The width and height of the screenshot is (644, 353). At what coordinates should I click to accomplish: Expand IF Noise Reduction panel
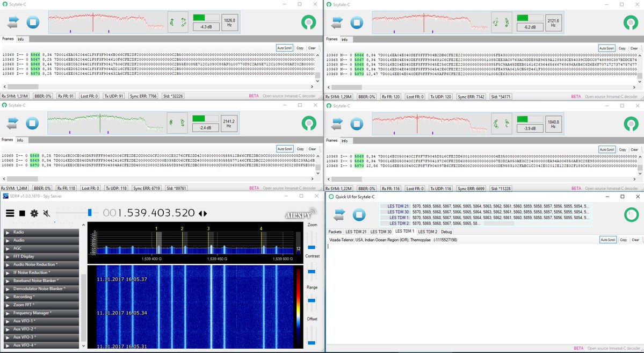click(41, 272)
